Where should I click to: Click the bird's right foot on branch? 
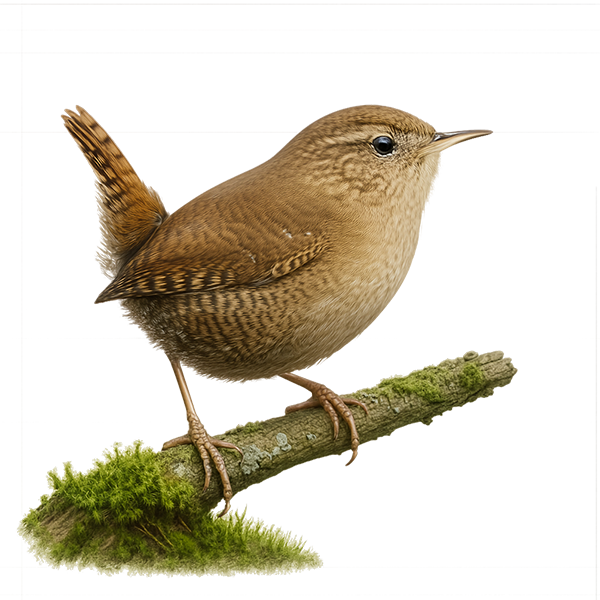point(330,405)
